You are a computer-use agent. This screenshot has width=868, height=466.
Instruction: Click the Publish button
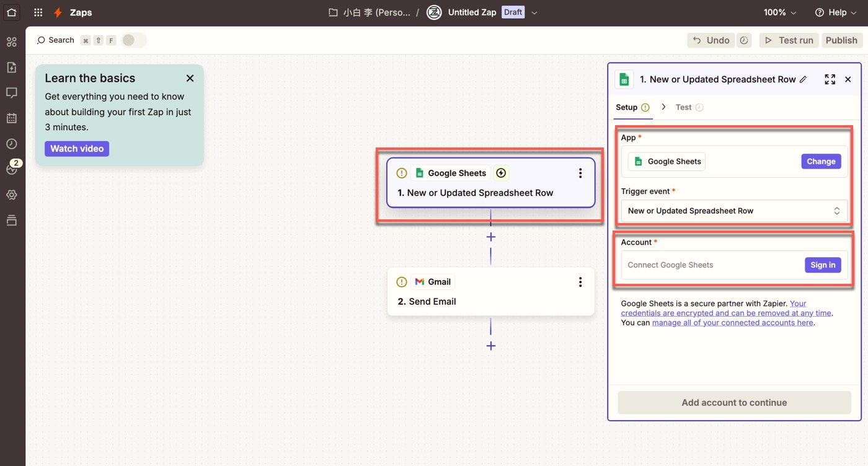coord(841,40)
